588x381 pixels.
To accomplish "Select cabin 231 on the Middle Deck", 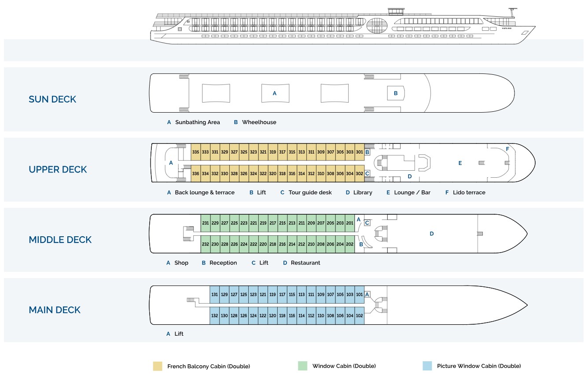I will click(206, 223).
